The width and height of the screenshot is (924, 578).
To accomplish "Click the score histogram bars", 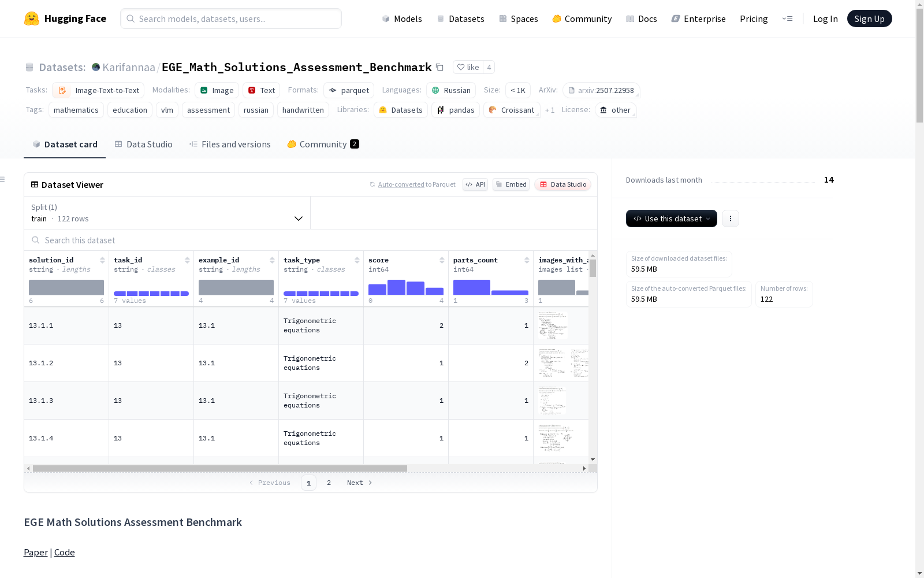I will [x=406, y=287].
